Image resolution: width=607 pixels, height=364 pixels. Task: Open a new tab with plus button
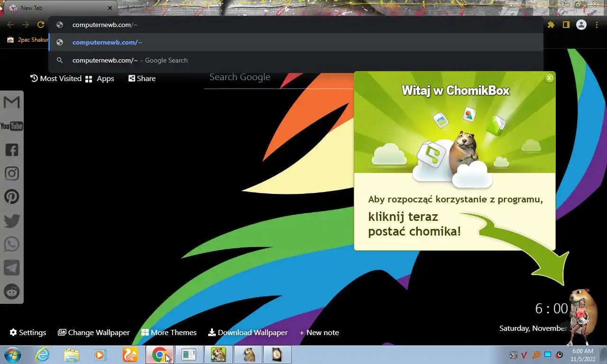coord(127,8)
